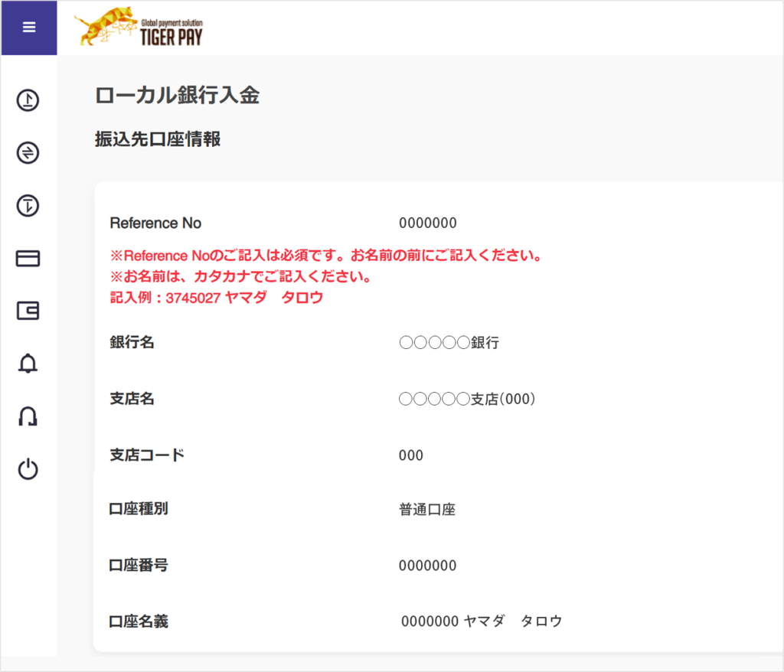Click the red Reference No required notice
The height and width of the screenshot is (672, 784).
pyautogui.click(x=325, y=256)
